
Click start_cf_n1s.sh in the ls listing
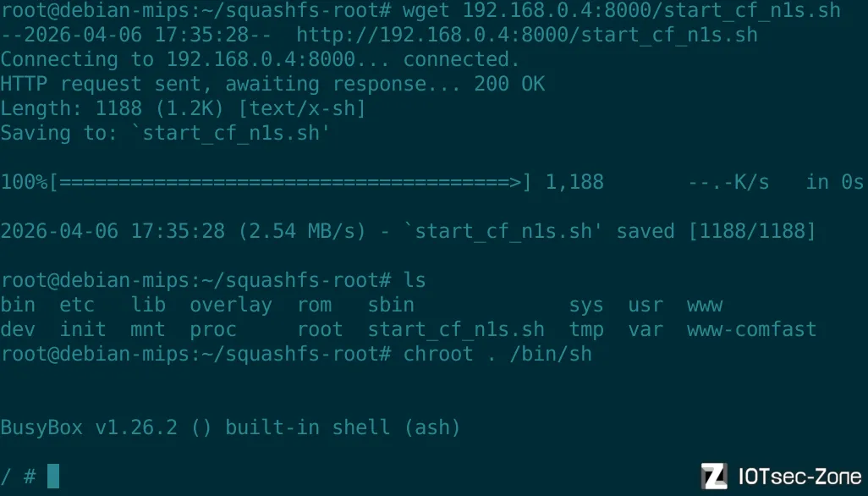coord(456,329)
